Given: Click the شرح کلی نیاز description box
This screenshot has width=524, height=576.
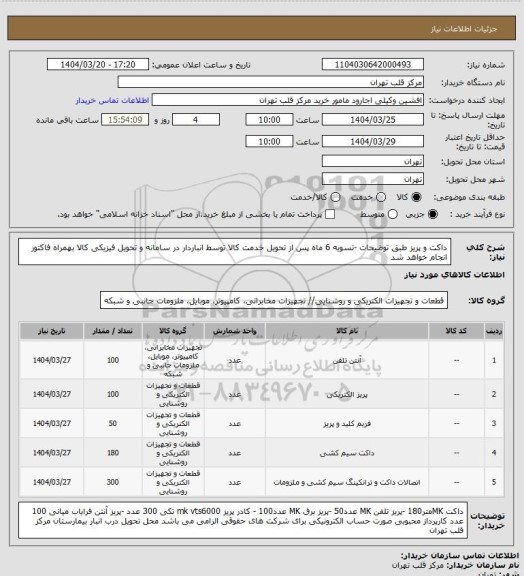Looking at the screenshot, I should [x=234, y=252].
